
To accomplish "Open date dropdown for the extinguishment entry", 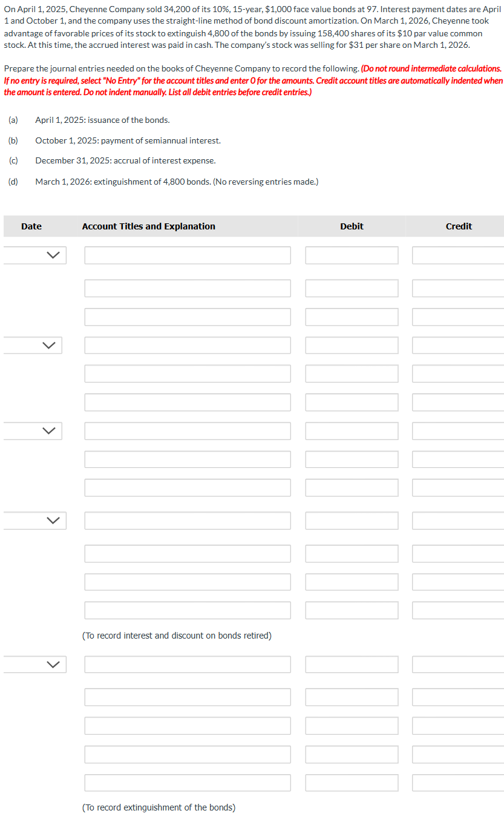I will click(34, 664).
